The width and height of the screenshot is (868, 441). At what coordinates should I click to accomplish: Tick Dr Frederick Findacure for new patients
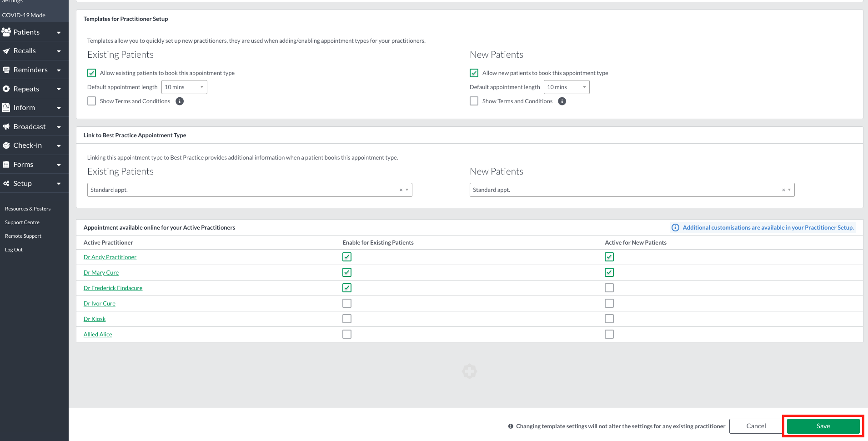click(609, 288)
